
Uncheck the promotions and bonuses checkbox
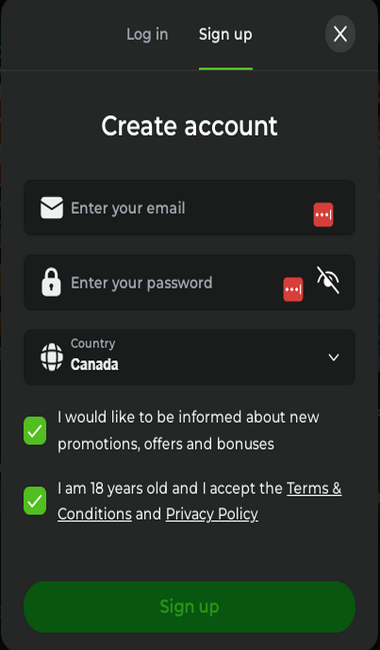click(x=35, y=431)
